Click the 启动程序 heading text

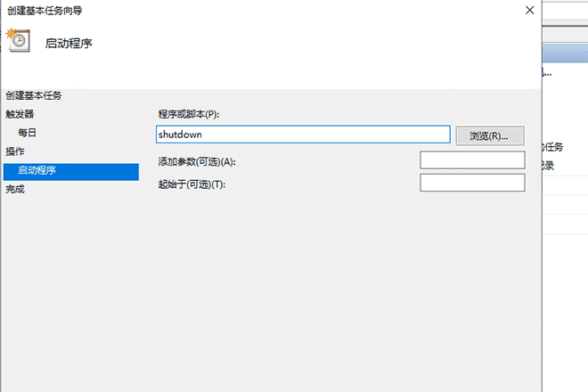coord(69,44)
